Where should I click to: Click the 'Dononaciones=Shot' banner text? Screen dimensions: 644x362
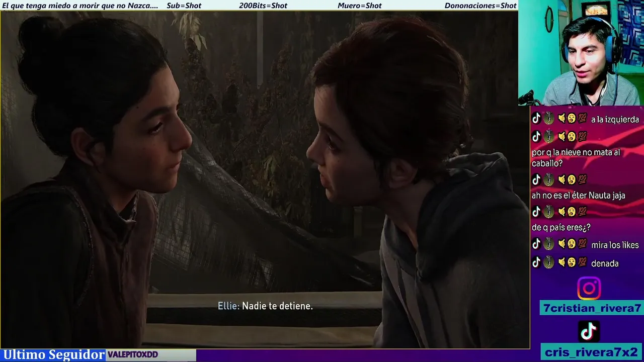click(480, 6)
